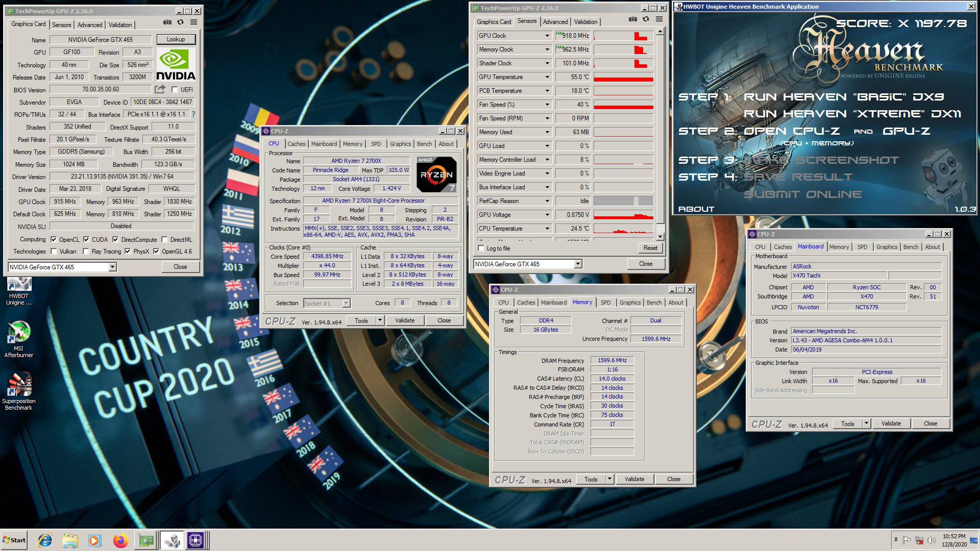The height and width of the screenshot is (551, 980).
Task: Open MSI Afterburner desktop icon
Action: 19,340
